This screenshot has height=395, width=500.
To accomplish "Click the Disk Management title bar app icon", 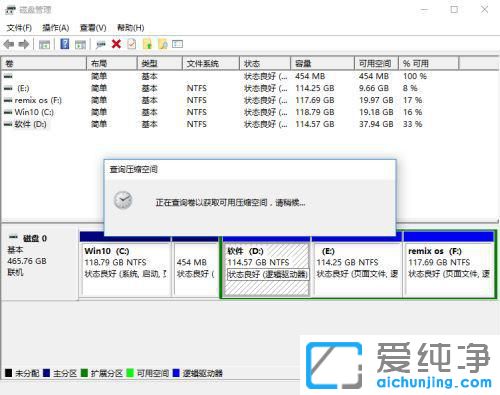I will (10, 10).
